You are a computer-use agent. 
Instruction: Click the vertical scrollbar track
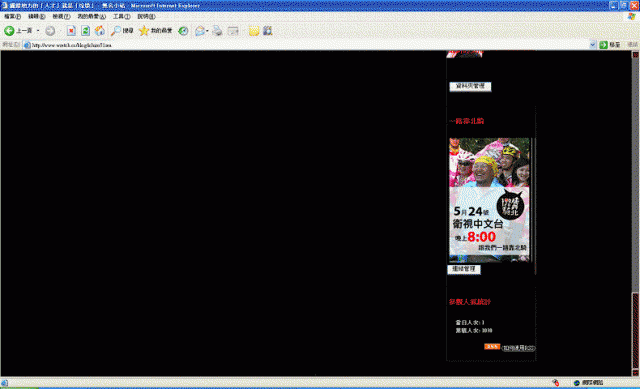(x=636, y=176)
